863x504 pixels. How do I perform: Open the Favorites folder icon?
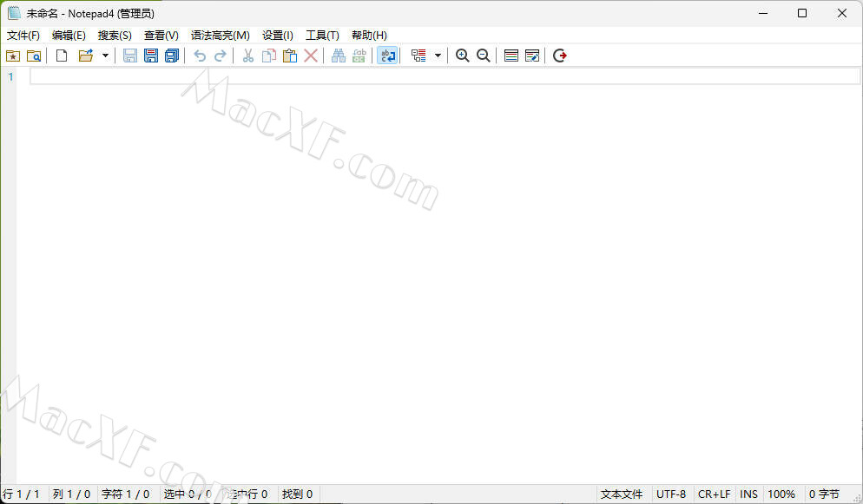[x=13, y=56]
